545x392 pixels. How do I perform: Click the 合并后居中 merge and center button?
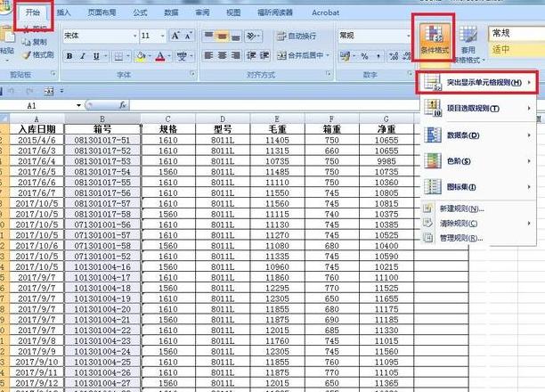click(x=300, y=55)
